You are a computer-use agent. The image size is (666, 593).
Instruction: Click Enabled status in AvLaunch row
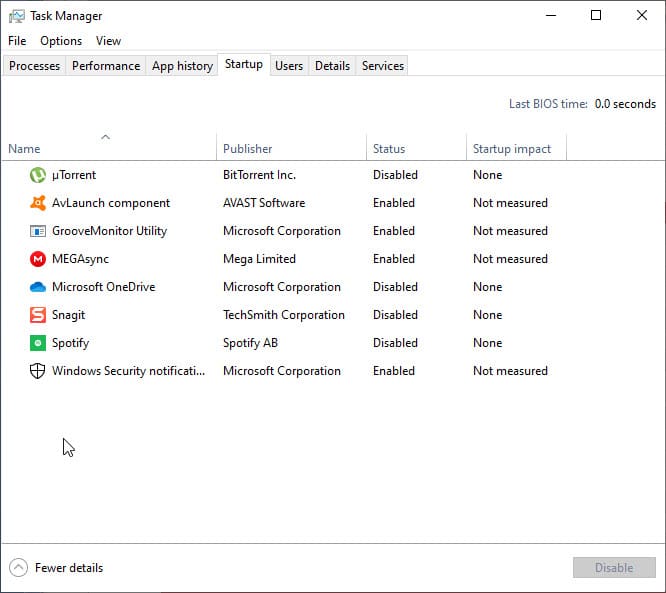pyautogui.click(x=394, y=203)
